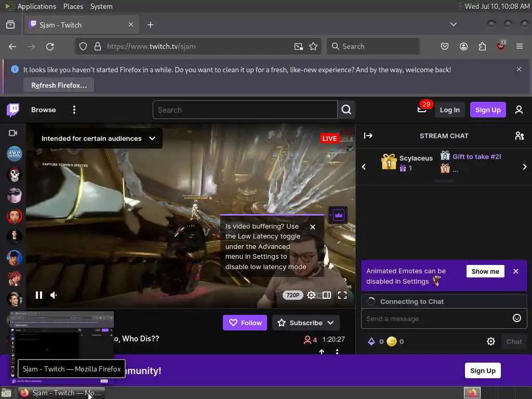The width and height of the screenshot is (532, 399).
Task: Click the Send a message chat field
Action: click(x=444, y=318)
